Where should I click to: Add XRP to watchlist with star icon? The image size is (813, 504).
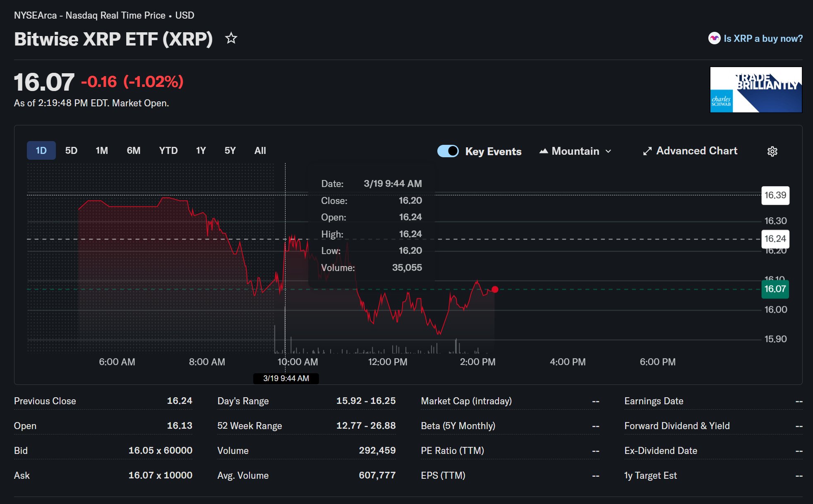coord(231,38)
